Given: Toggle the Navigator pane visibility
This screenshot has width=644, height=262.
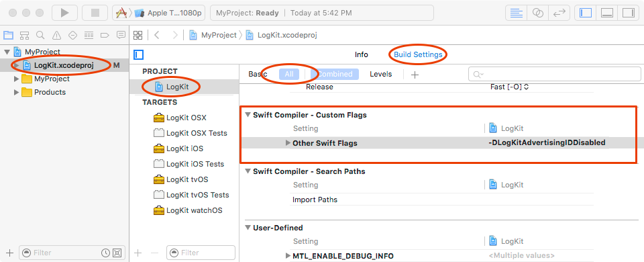Looking at the screenshot, I should click(586, 13).
